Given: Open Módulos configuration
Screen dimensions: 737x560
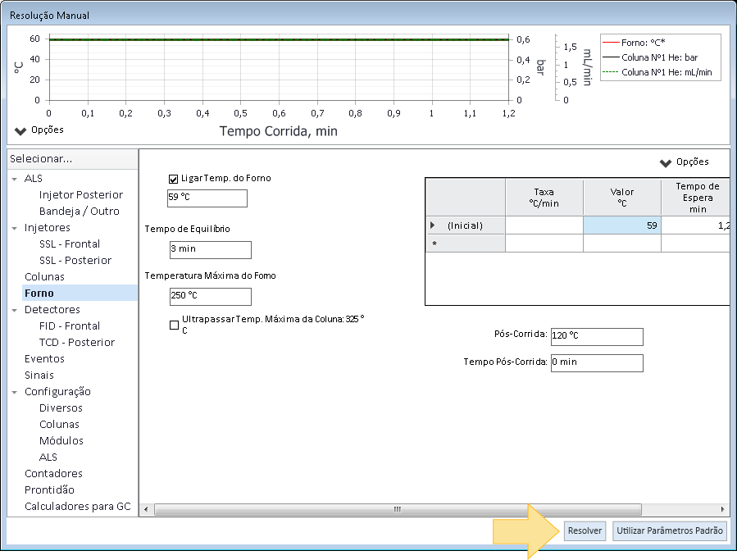Looking at the screenshot, I should pyautogui.click(x=61, y=440).
